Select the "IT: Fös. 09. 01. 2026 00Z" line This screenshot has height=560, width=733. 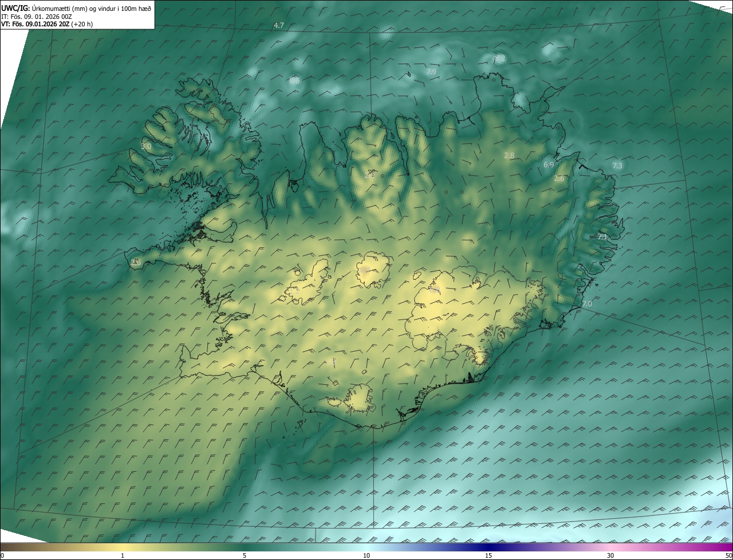coord(37,17)
